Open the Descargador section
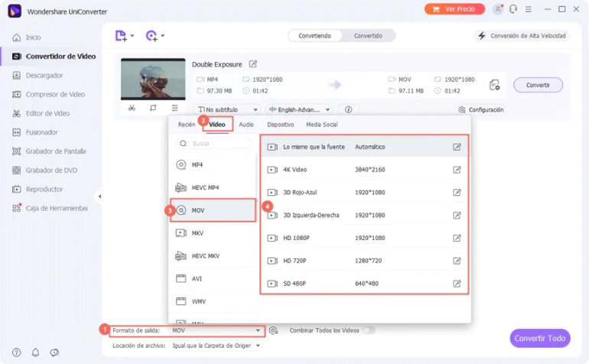 pyautogui.click(x=37, y=75)
